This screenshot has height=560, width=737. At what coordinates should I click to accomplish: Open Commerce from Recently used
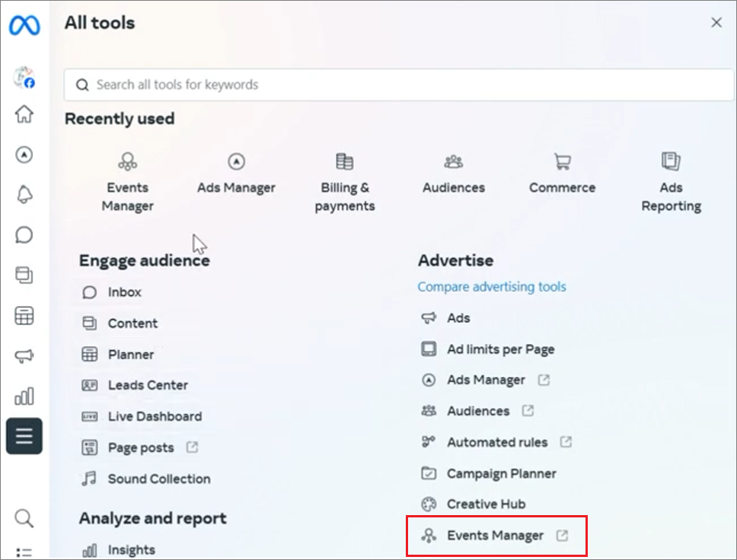pyautogui.click(x=562, y=173)
